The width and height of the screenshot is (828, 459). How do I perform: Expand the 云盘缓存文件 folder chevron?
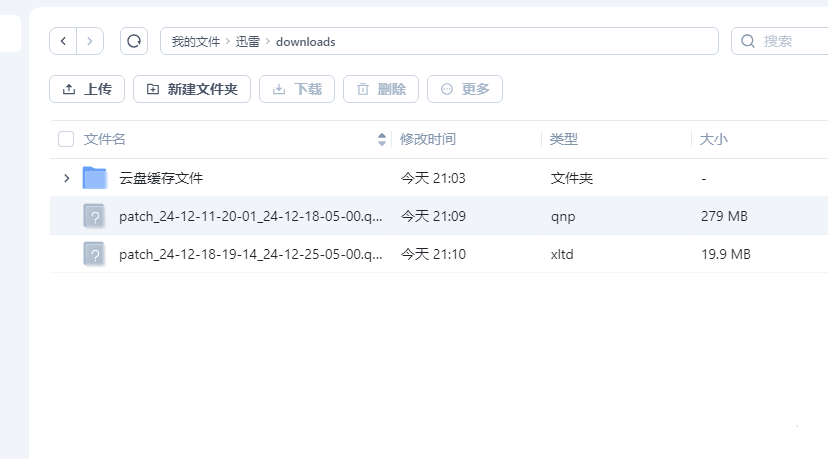click(67, 178)
